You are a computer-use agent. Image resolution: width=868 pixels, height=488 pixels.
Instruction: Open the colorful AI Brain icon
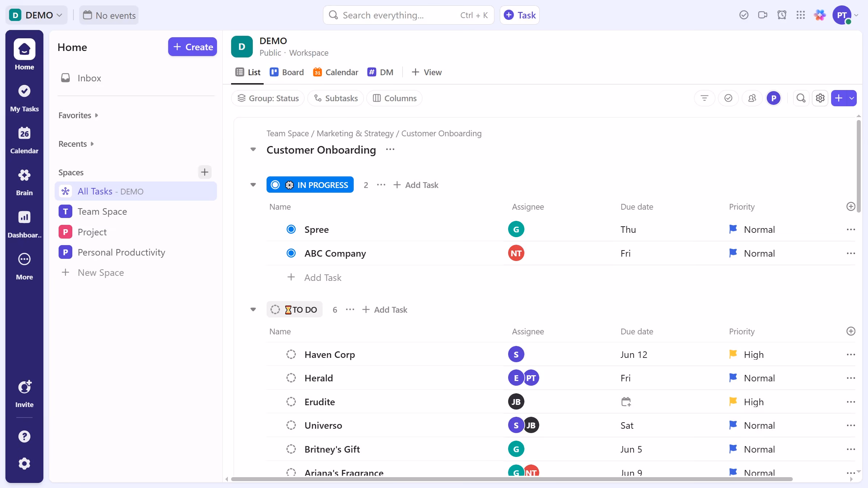[820, 15]
